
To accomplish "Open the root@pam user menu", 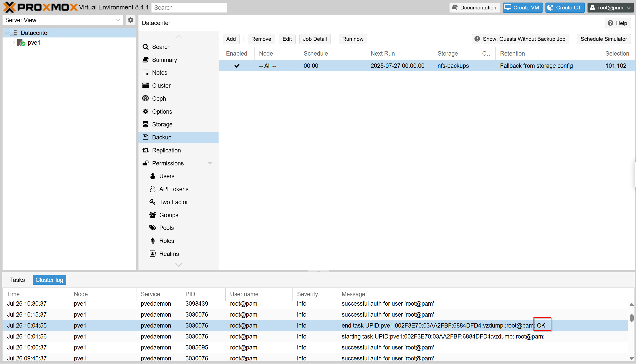I will [x=610, y=8].
